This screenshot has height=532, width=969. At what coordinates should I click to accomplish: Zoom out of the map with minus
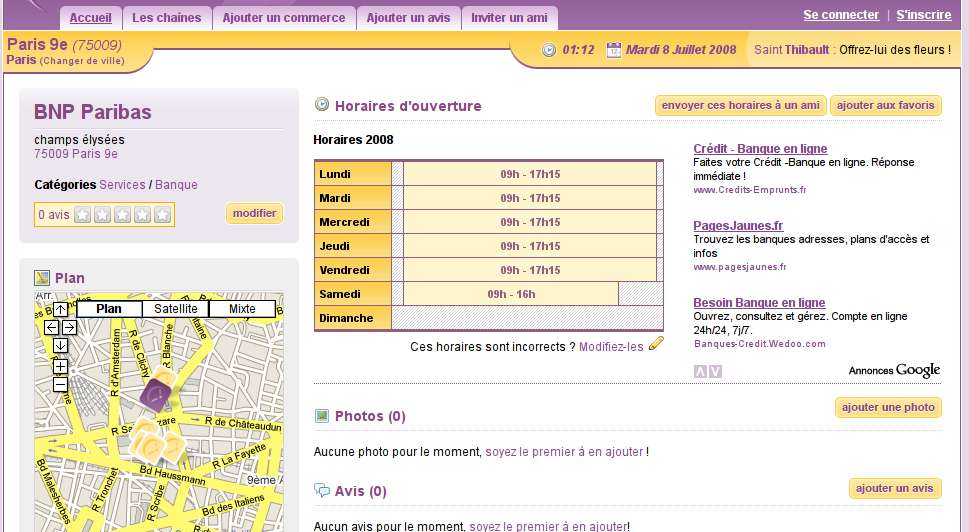pyautogui.click(x=61, y=385)
